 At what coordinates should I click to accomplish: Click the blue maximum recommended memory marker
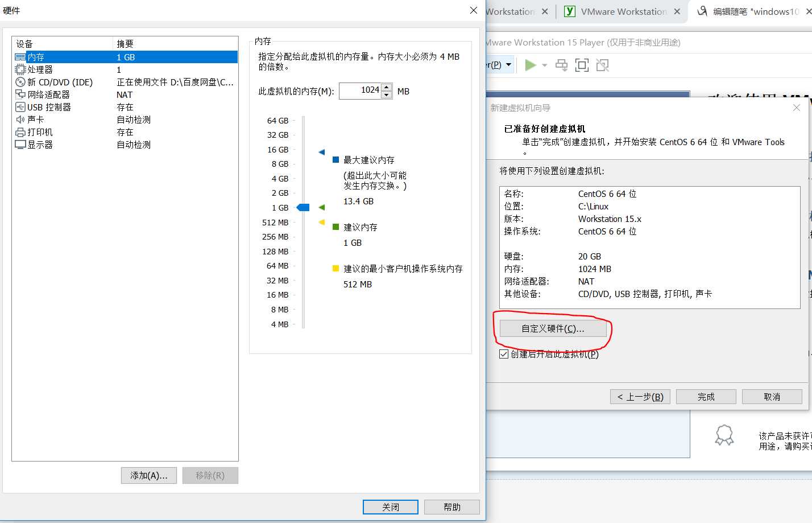pos(322,152)
